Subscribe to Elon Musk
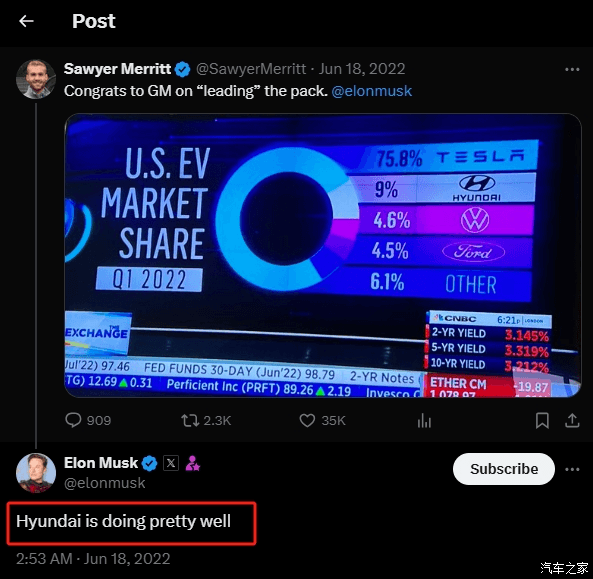Screen dimensions: 593x579 504,469
